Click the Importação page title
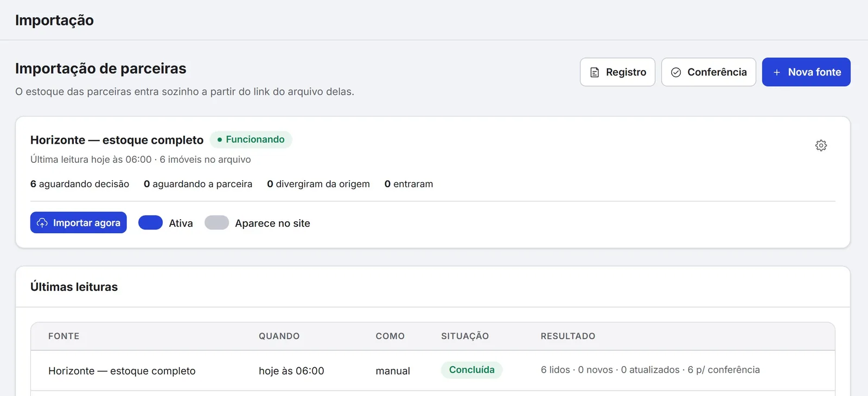The height and width of the screenshot is (396, 868). [54, 20]
